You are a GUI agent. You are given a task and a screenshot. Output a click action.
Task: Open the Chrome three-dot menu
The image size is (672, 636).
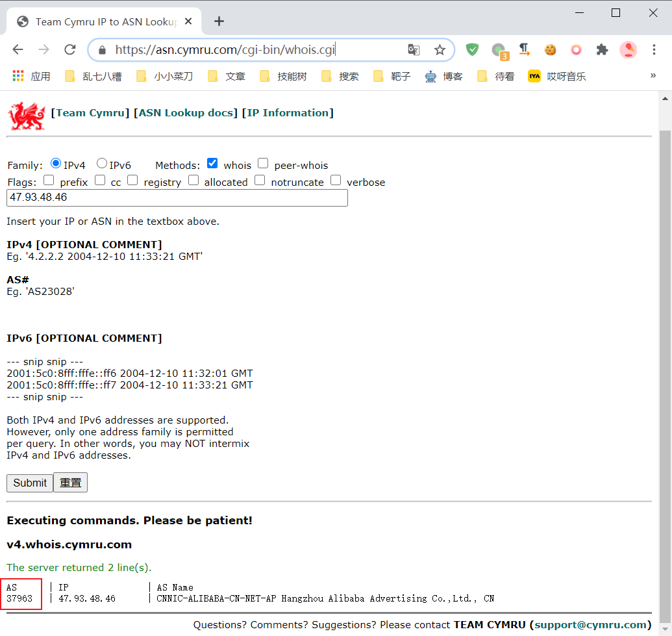click(654, 50)
